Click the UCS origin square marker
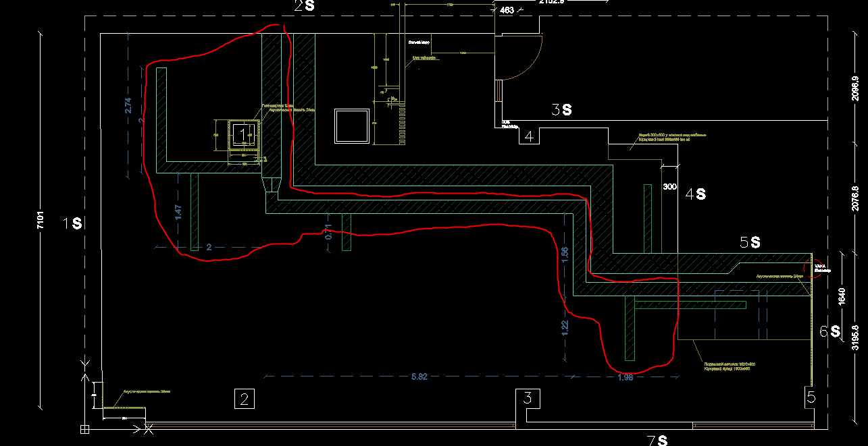Viewport: 868px width, 446px height. (x=84, y=428)
